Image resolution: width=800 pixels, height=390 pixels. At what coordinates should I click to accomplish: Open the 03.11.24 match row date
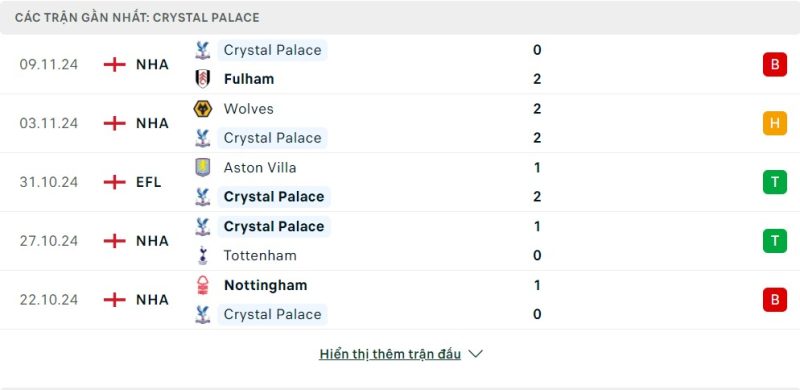[49, 123]
